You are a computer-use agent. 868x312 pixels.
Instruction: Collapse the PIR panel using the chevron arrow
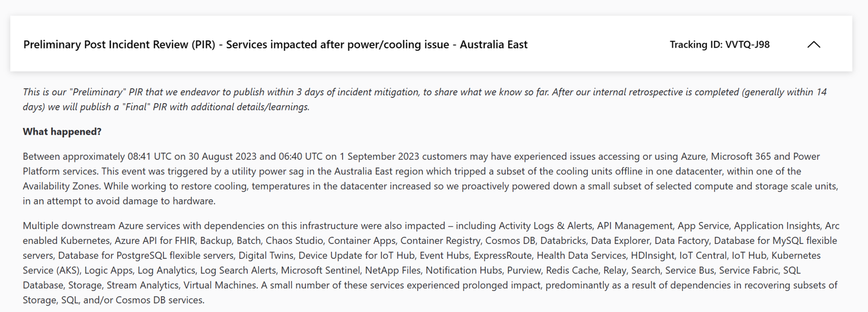813,45
